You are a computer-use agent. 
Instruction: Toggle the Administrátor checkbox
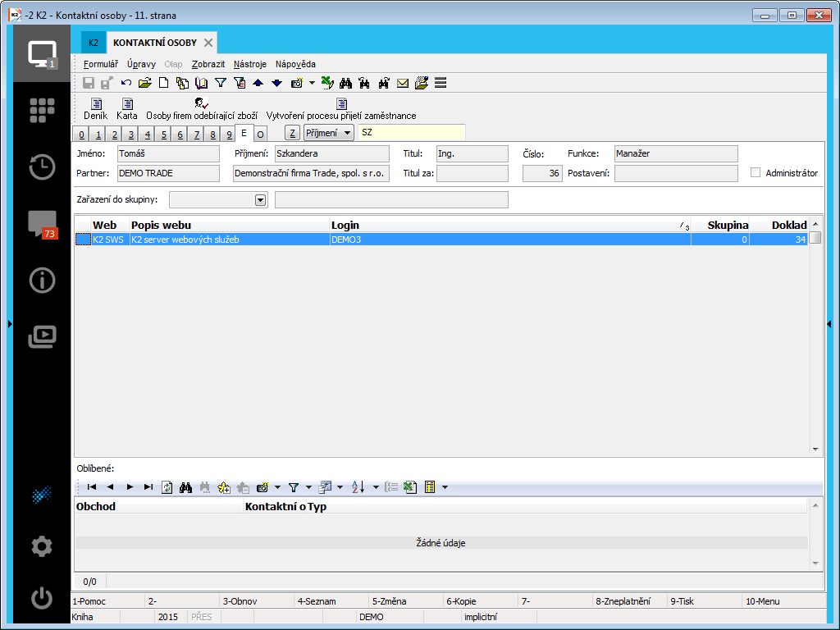coord(756,173)
